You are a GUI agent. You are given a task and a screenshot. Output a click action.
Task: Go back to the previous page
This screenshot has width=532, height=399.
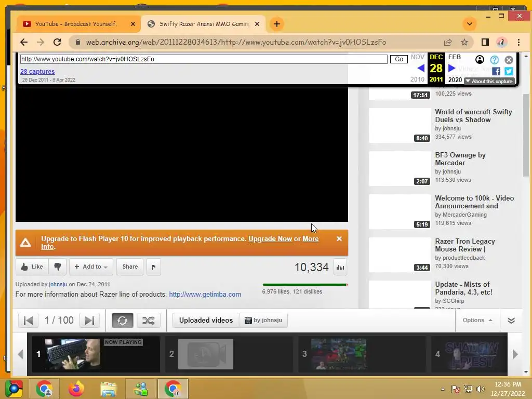tap(24, 42)
